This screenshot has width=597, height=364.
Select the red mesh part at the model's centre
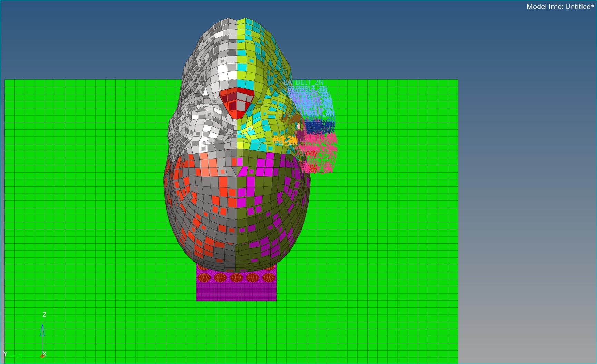point(237,103)
